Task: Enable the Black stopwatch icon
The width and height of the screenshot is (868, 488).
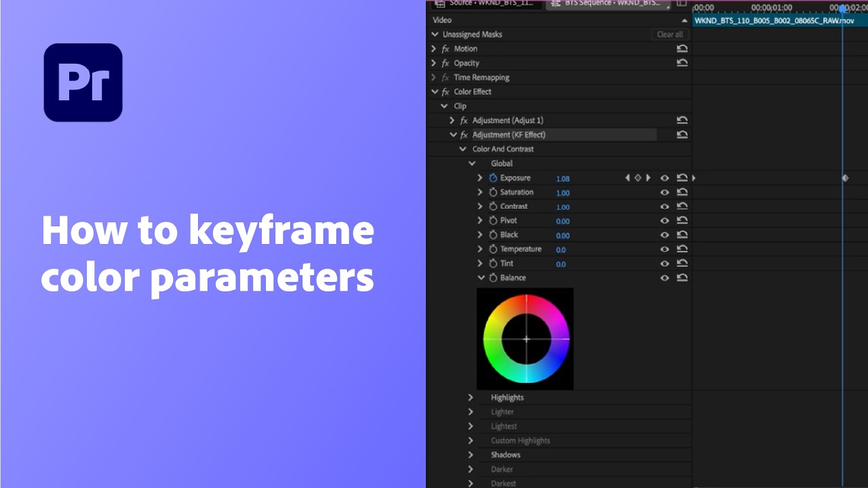Action: (x=493, y=235)
